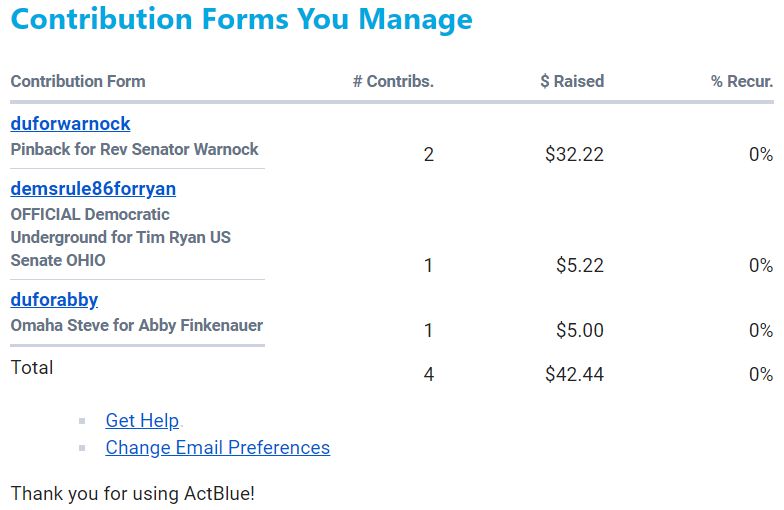This screenshot has width=784, height=510.
Task: Select the $5.00 raised amount
Action: click(x=580, y=331)
